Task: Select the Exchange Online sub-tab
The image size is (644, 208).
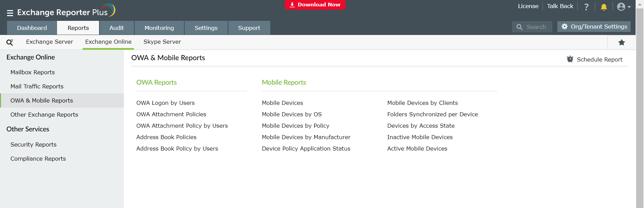Action: [x=108, y=42]
